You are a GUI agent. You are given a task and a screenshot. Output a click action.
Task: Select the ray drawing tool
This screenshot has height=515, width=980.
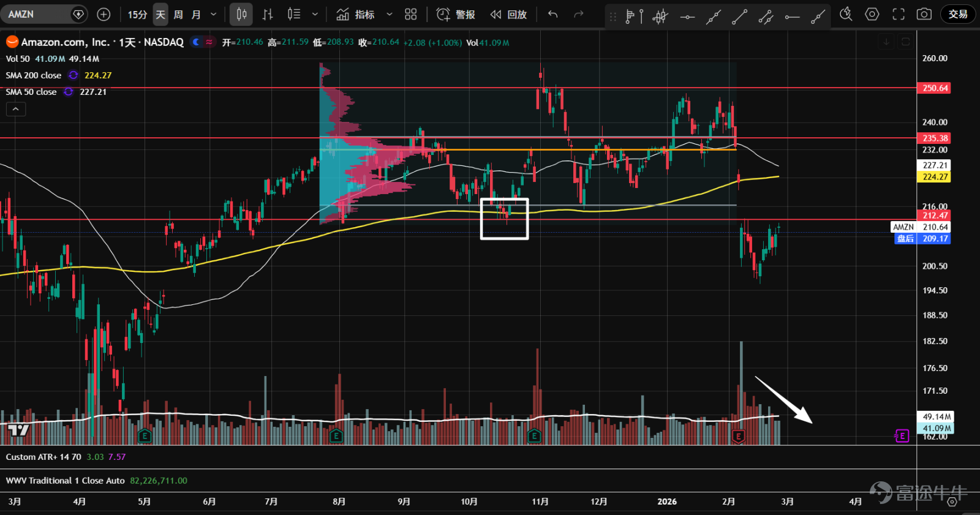coord(818,17)
